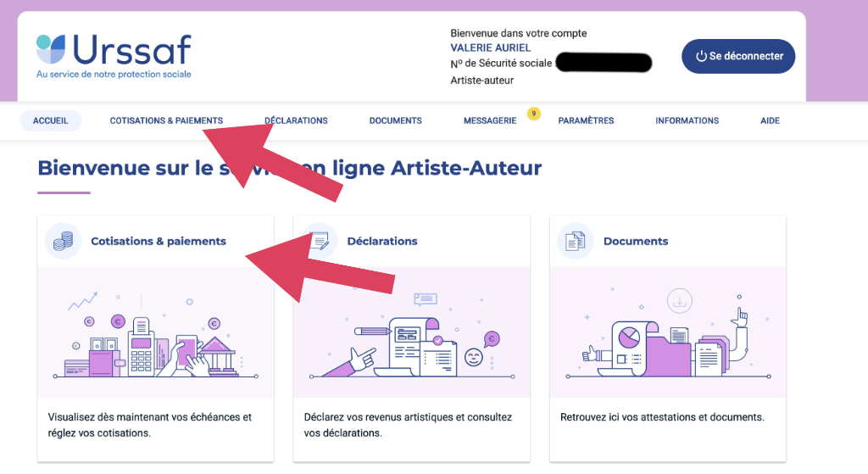Open the Informations menu item
The height and width of the screenshot is (474, 868).
(x=687, y=120)
